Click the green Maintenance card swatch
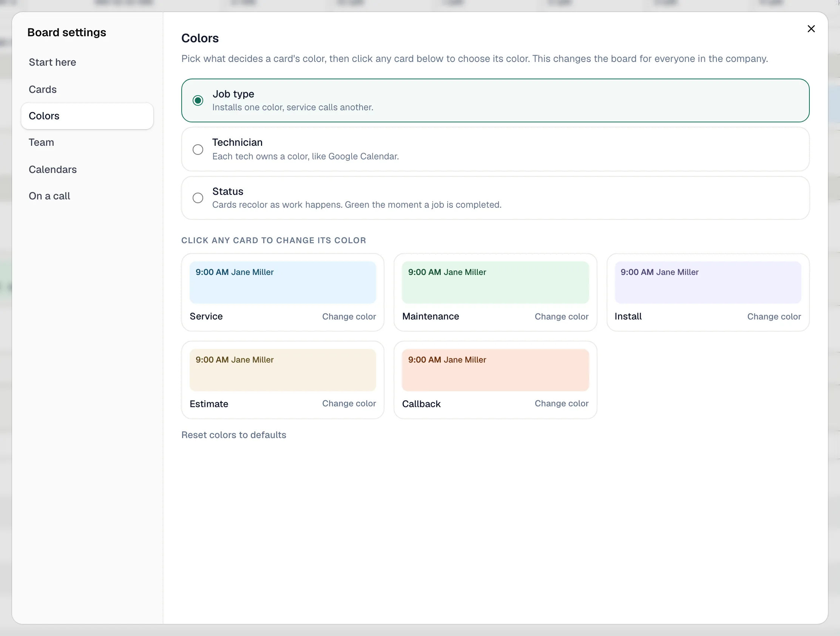 495,282
